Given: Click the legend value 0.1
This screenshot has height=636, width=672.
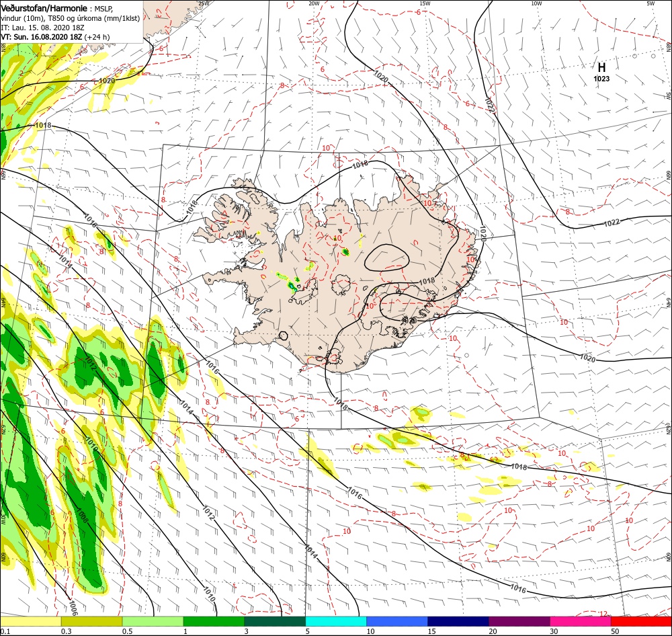Looking at the screenshot, I should click(5, 631).
